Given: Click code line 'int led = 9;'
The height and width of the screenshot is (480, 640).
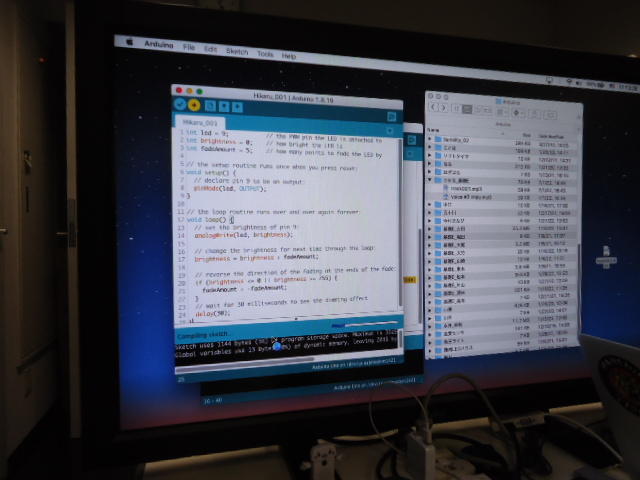Looking at the screenshot, I should [207, 133].
